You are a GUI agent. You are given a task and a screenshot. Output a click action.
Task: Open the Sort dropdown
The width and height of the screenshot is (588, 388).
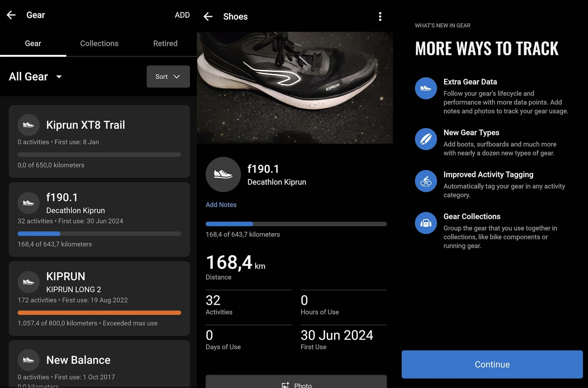tap(168, 77)
